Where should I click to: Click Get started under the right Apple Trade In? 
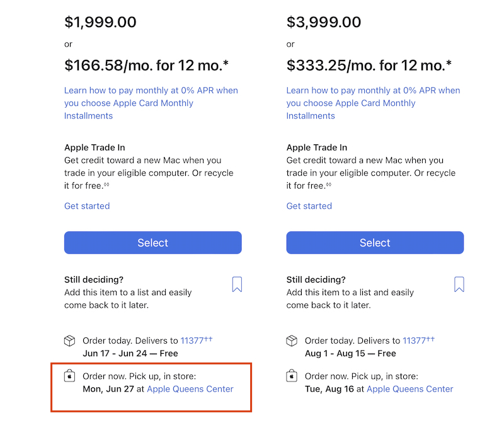click(x=309, y=206)
